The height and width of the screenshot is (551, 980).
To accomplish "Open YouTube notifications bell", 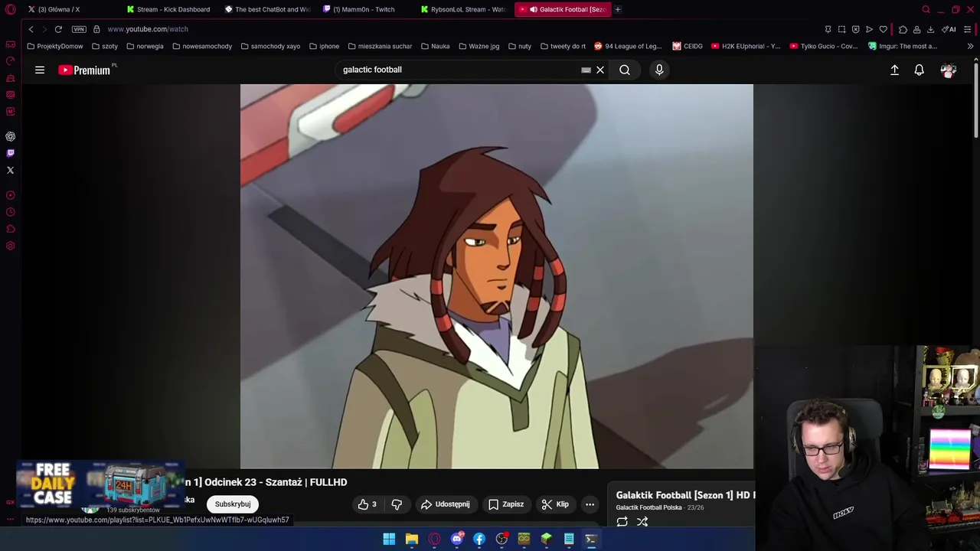I will pyautogui.click(x=920, y=70).
